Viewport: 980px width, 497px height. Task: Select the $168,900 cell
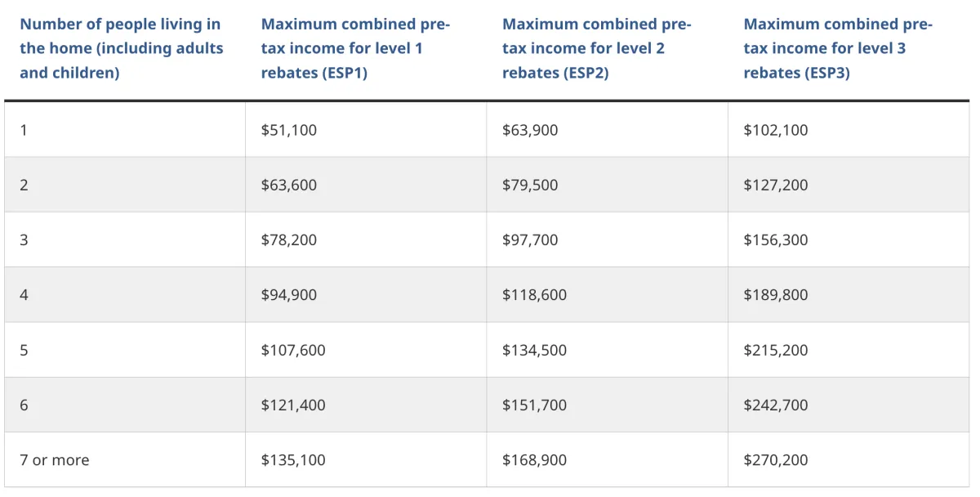pos(534,460)
